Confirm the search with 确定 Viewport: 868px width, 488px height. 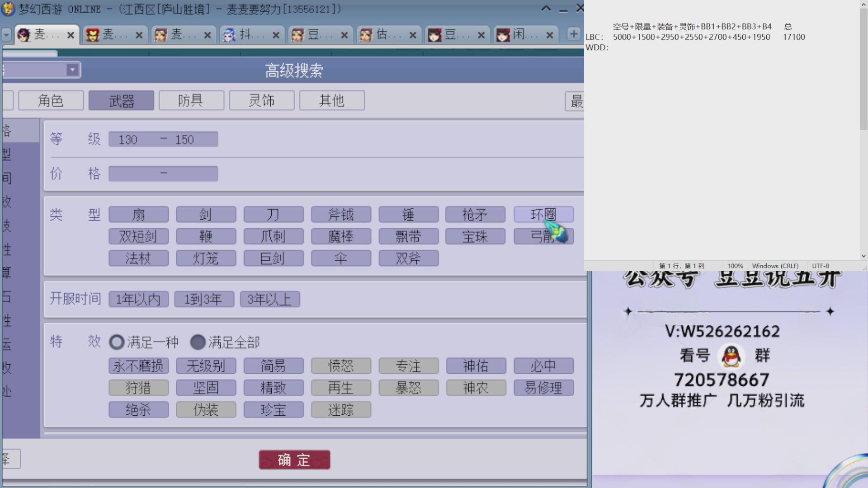click(x=294, y=460)
